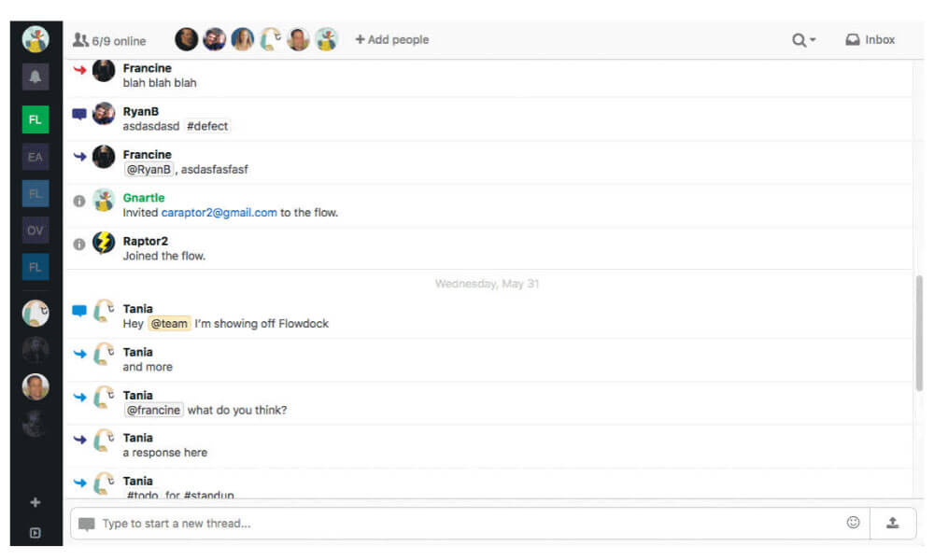Screen dimensions: 934x560
Task: Click the @team mention in Tania's message
Action: (169, 324)
